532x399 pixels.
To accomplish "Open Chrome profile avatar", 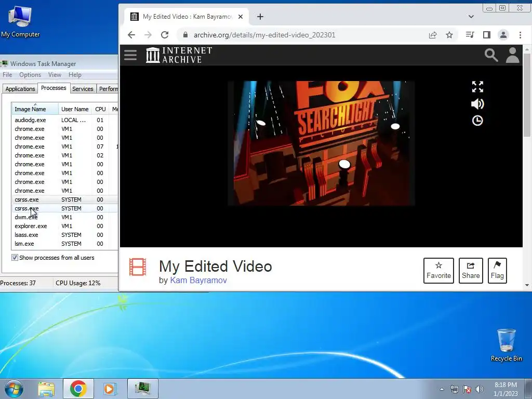I will [503, 35].
